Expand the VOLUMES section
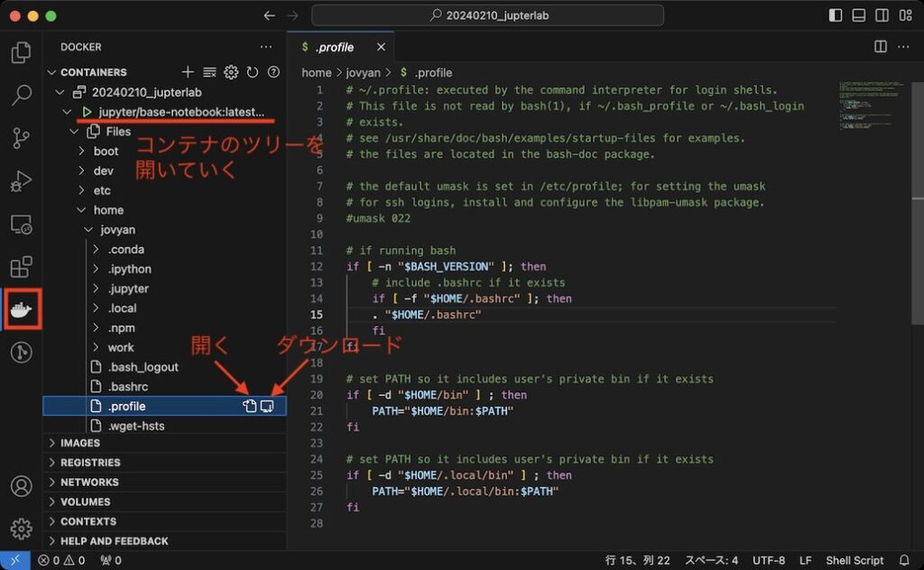Viewport: 924px width, 570px height. [85, 501]
